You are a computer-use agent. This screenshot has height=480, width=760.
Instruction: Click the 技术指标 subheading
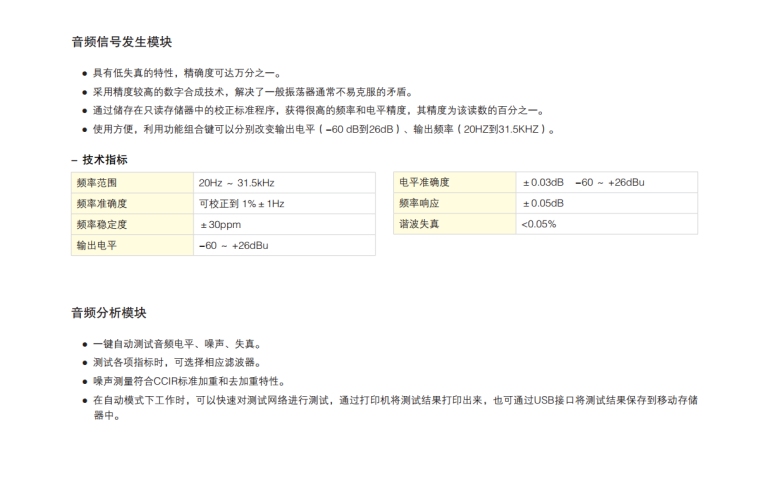[x=104, y=159]
